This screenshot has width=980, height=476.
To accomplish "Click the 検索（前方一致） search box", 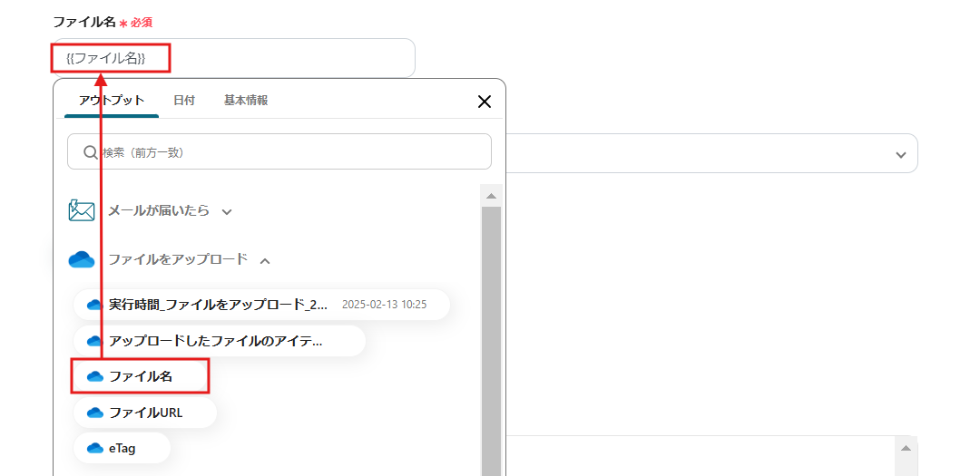I will tap(279, 151).
